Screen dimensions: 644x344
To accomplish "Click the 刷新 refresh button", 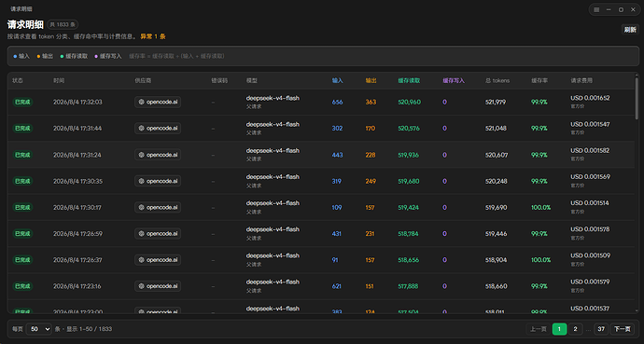I will (630, 30).
